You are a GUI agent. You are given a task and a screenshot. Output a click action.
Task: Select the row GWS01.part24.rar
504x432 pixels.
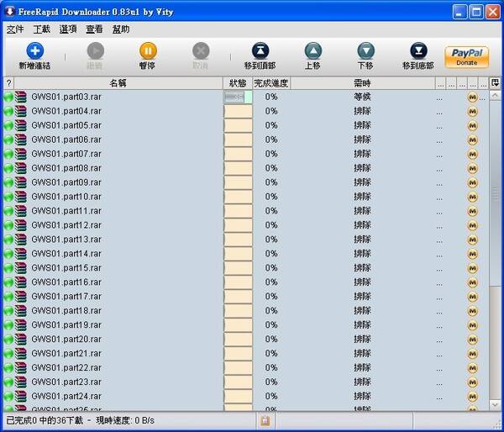[246, 397]
